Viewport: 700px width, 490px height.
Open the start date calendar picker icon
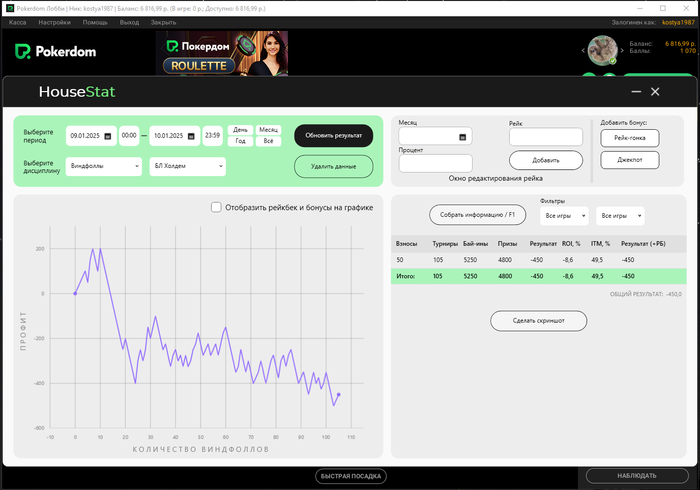tap(108, 136)
